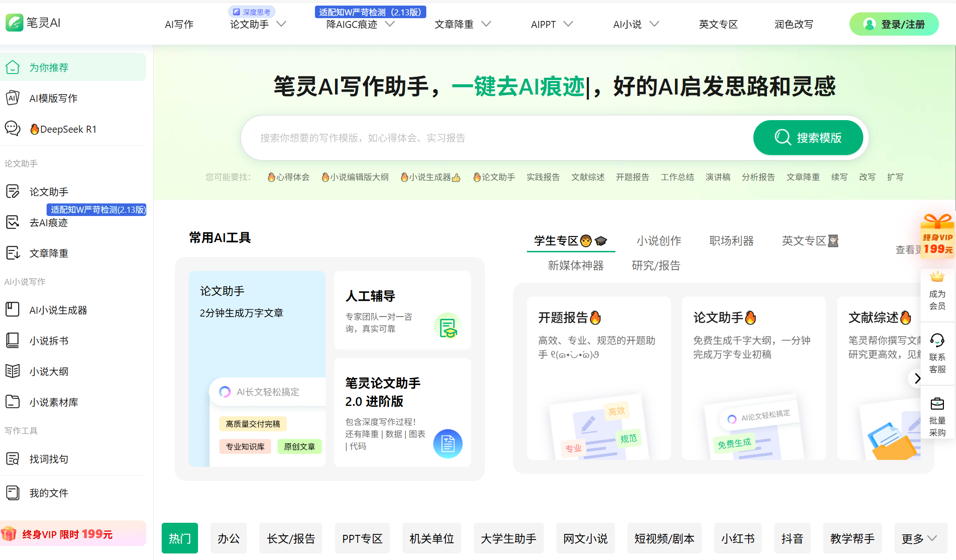956x560 pixels.
Task: Open DeepSeek R1 chat icon
Action: click(13, 129)
